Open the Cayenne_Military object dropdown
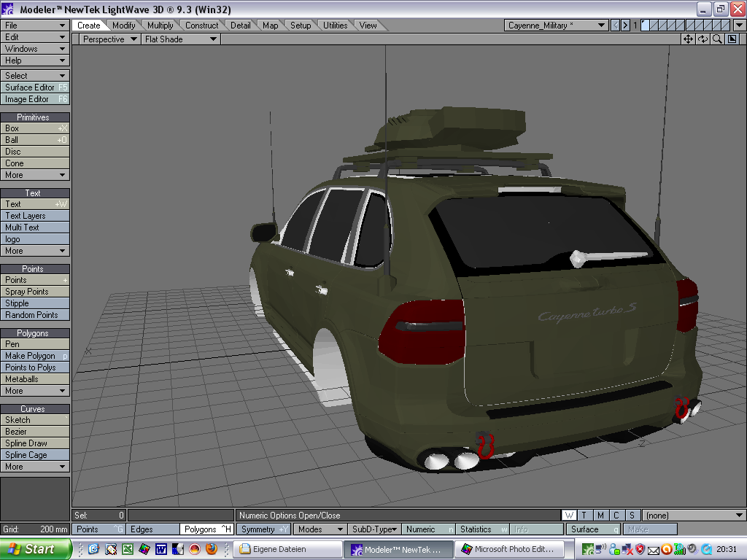This screenshot has height=560, width=747. point(556,26)
